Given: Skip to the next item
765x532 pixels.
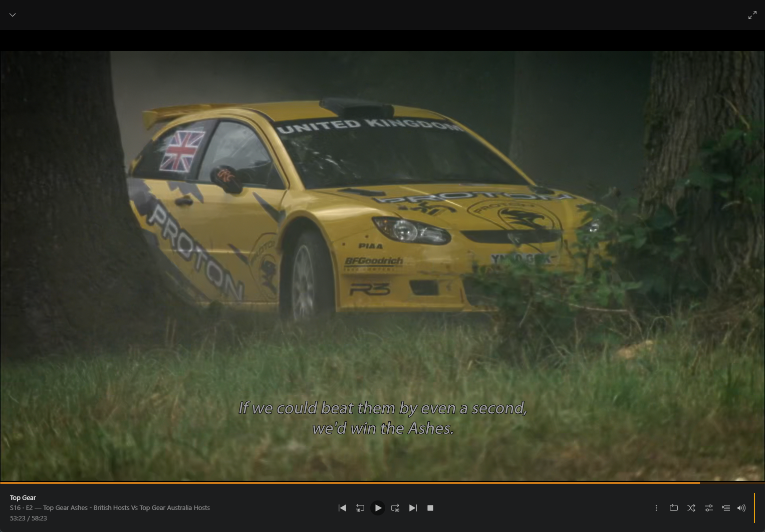Looking at the screenshot, I should coord(413,508).
